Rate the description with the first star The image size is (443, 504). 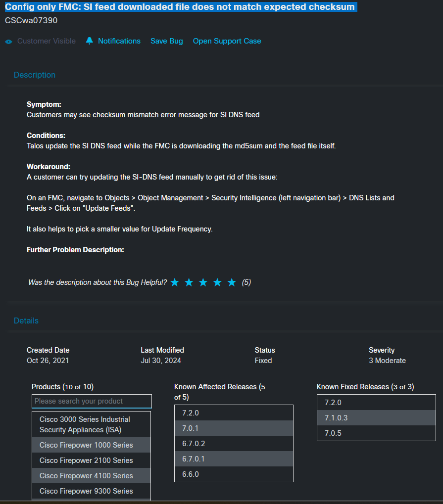[174, 282]
